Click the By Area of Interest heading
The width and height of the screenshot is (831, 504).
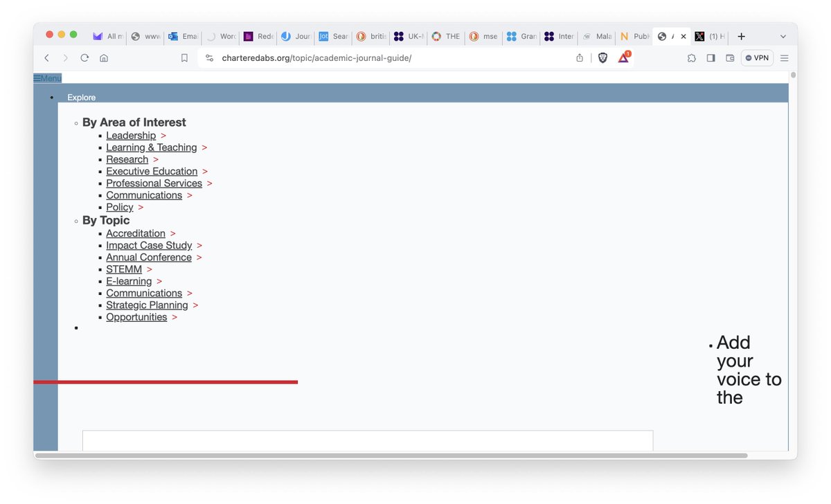[134, 123]
